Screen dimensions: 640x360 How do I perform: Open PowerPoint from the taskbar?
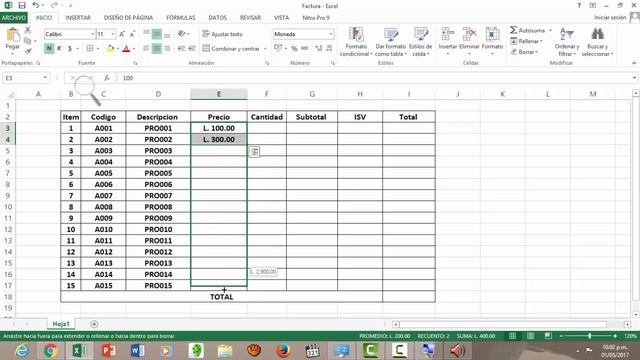pos(109,351)
